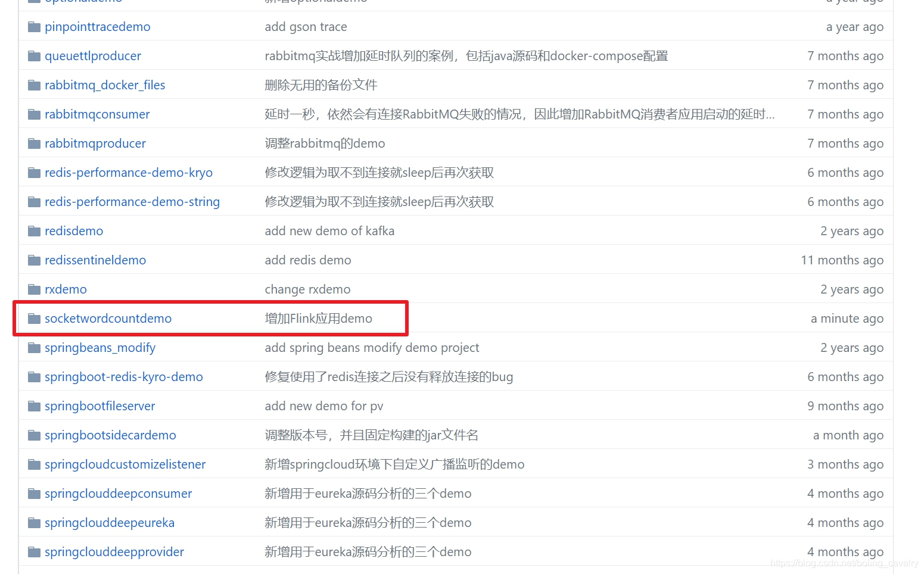Viewport: 924px width, 574px height.
Task: Click 'a minute ago' timestamp for socketwordcountdemo
Action: point(847,319)
